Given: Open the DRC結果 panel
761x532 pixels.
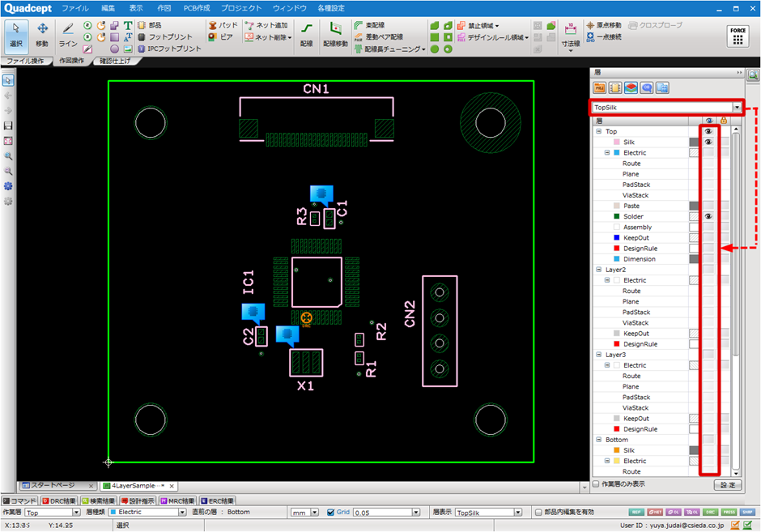Looking at the screenshot, I should click(x=59, y=501).
